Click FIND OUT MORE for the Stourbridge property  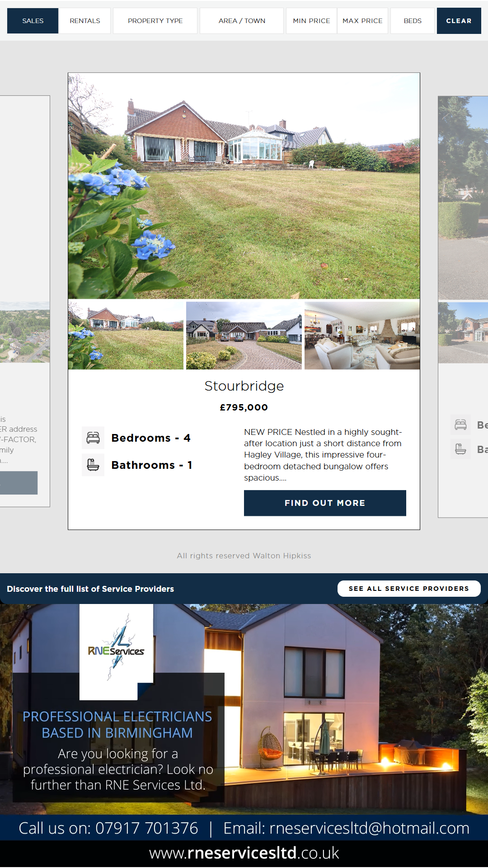[325, 503]
